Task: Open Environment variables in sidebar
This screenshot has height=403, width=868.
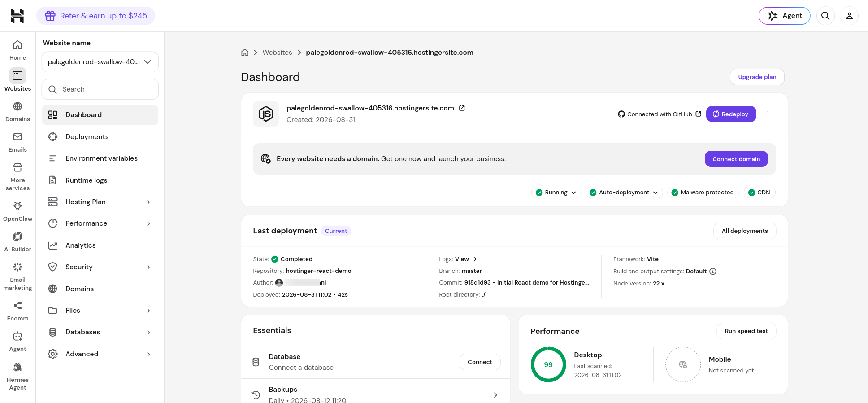Action: tap(100, 158)
